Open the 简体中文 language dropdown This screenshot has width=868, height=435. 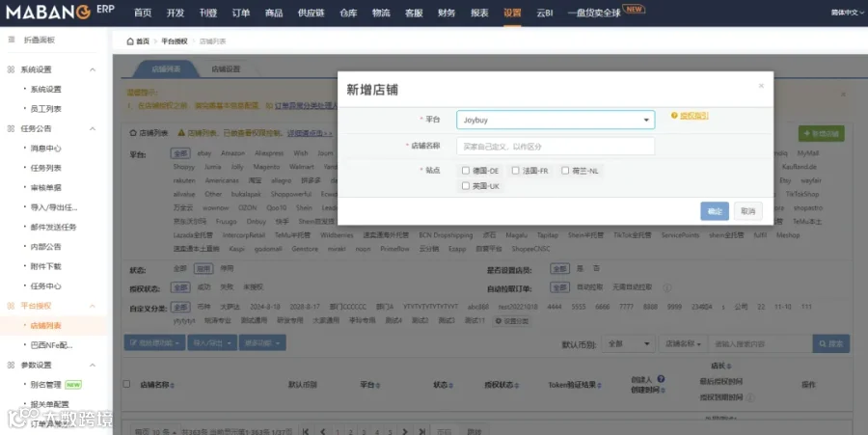pyautogui.click(x=847, y=13)
